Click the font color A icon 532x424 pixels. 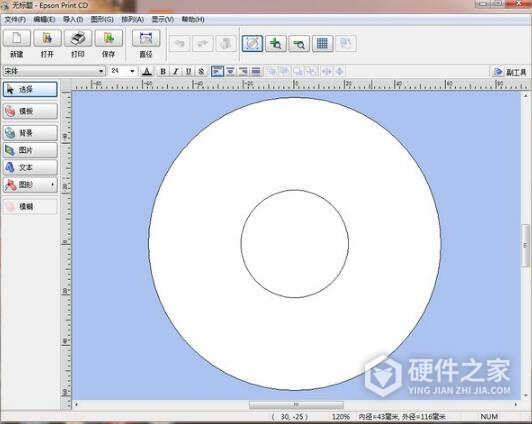pyautogui.click(x=147, y=71)
